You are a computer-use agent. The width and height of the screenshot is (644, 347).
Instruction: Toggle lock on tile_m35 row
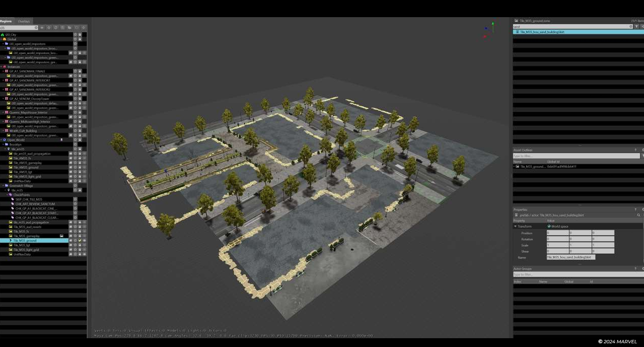[80, 190]
